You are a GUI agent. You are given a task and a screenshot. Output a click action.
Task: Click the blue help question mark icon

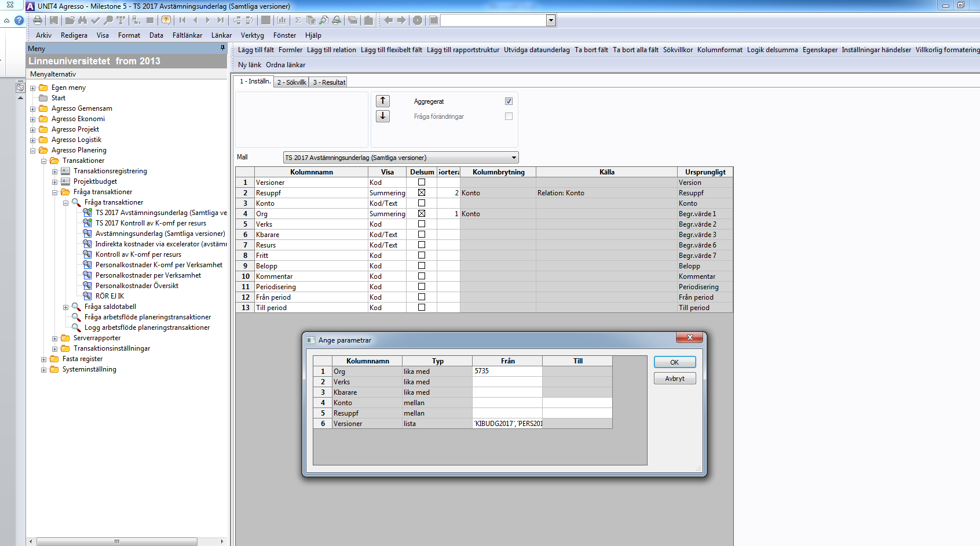(x=19, y=20)
